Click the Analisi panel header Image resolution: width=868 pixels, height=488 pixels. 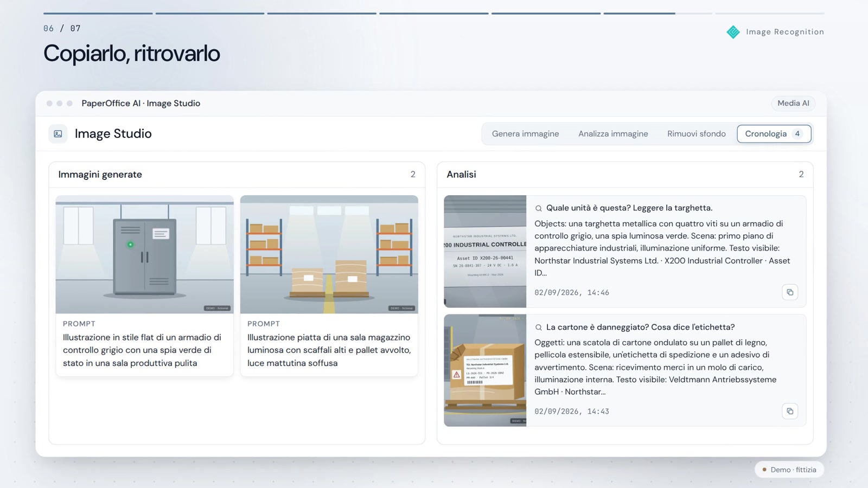(461, 175)
